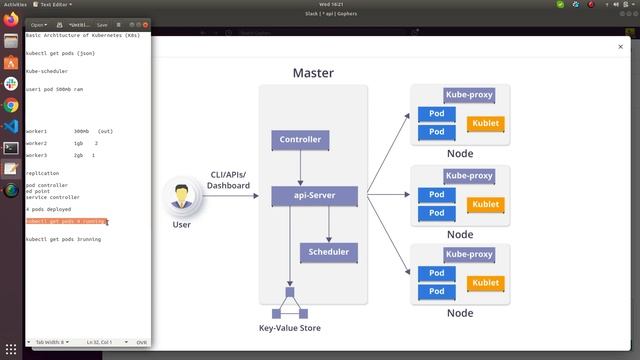Click Activities in the top bar

pos(15,4)
